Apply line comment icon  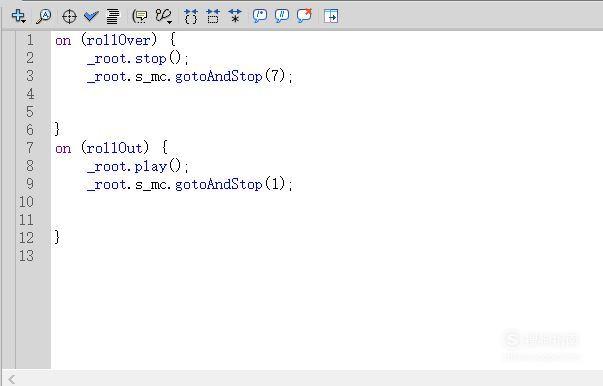[282, 16]
